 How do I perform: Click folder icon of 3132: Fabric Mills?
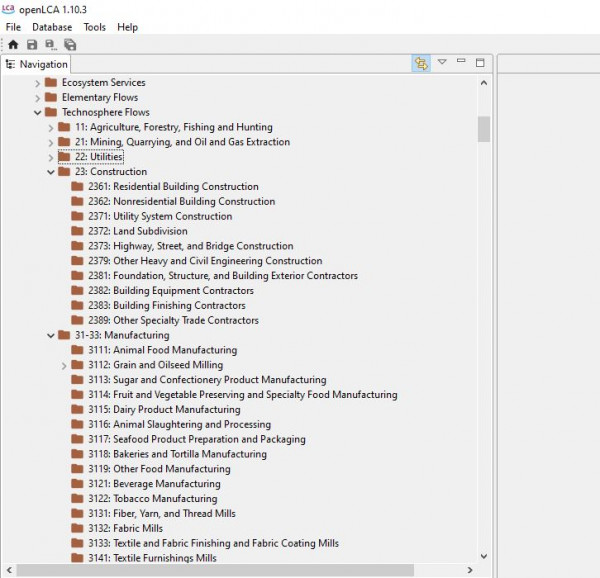point(77,528)
